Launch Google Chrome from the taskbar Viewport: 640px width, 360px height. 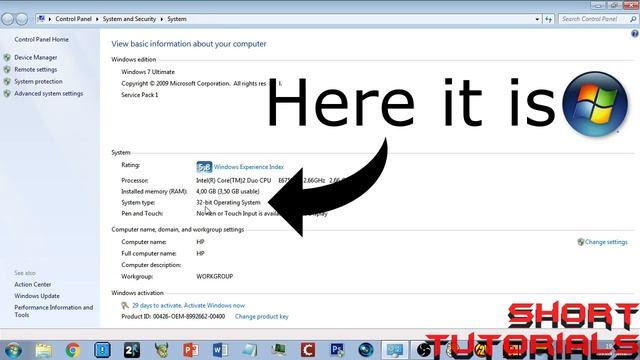73,350
